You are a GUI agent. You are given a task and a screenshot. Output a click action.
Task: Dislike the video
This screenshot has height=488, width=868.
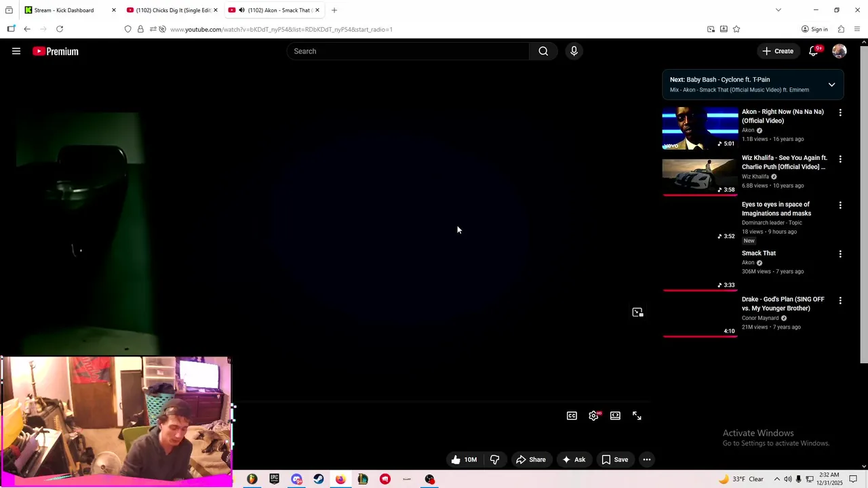click(494, 460)
